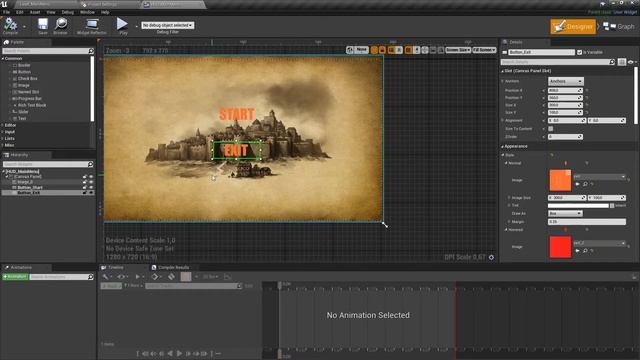Click the Progress Bar widget in Palette
This screenshot has width=640, height=360.
(x=29, y=98)
